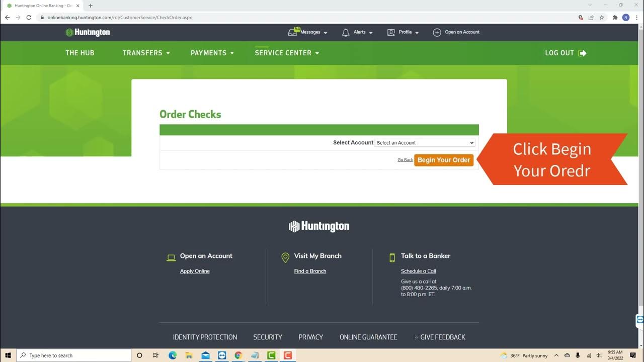
Task: Go to The Hub
Action: [x=80, y=53]
